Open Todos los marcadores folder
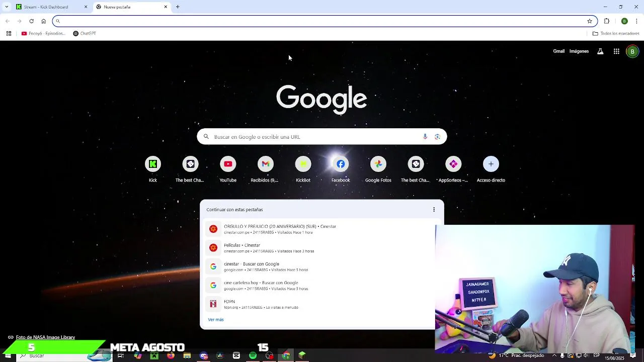 click(616, 34)
